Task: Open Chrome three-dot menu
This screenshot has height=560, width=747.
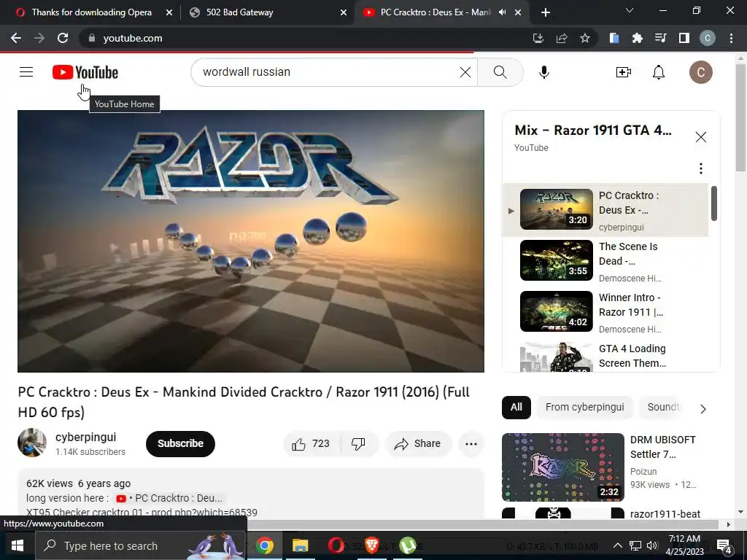Action: pyautogui.click(x=731, y=38)
